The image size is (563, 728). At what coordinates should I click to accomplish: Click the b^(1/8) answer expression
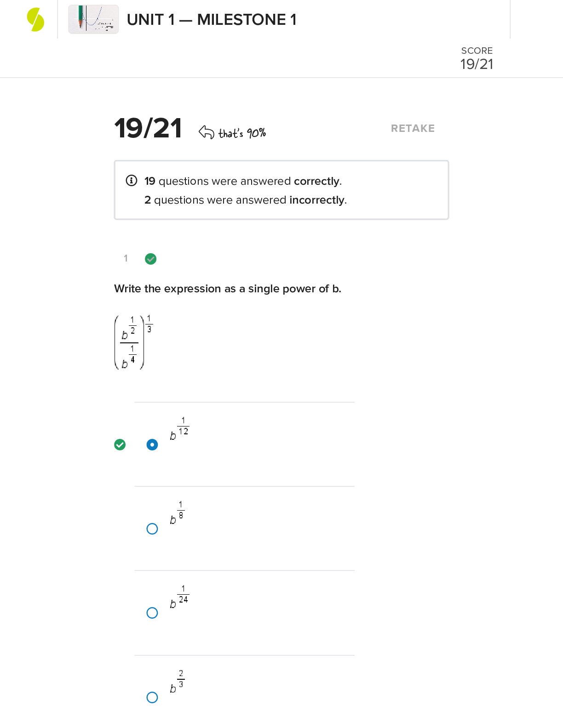[x=177, y=513]
